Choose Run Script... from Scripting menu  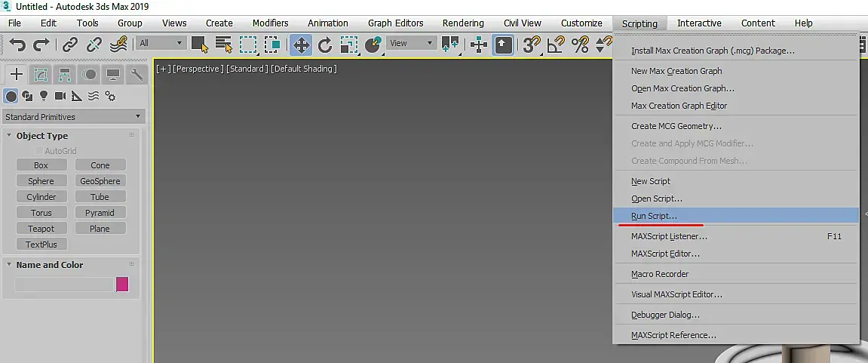[736, 216]
